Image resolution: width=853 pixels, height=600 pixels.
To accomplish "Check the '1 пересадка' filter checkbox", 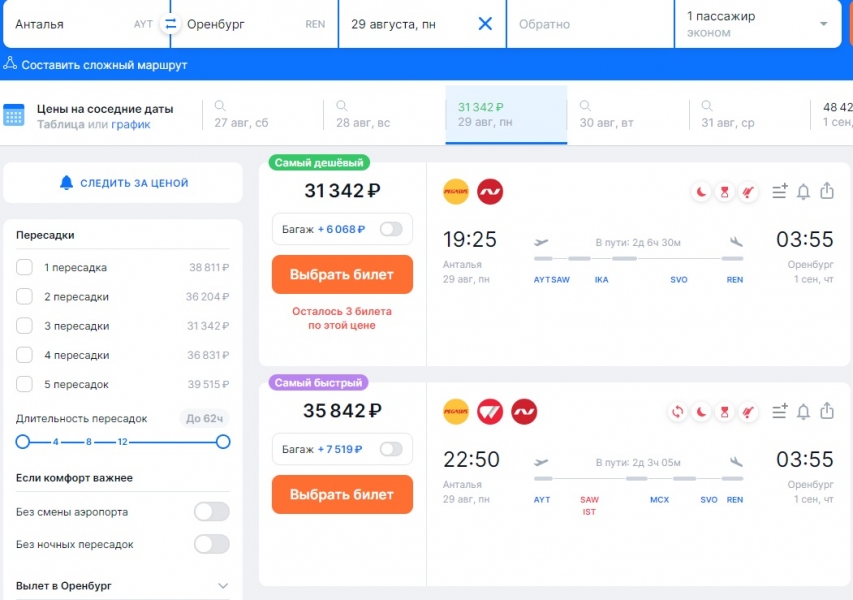I will [x=25, y=268].
